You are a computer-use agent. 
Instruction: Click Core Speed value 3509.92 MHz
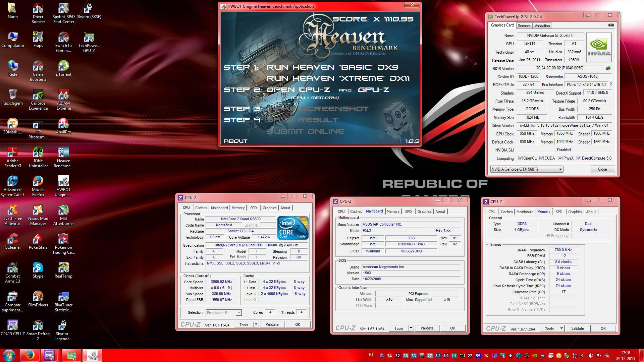click(x=221, y=282)
